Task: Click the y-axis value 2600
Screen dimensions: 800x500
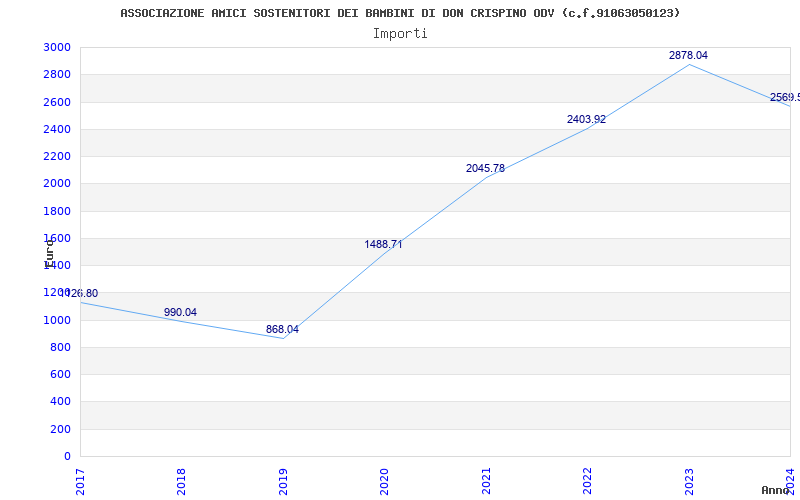Action: click(57, 102)
